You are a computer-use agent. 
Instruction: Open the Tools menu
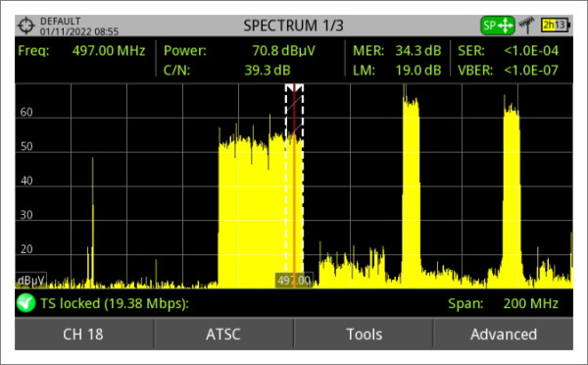[364, 335]
